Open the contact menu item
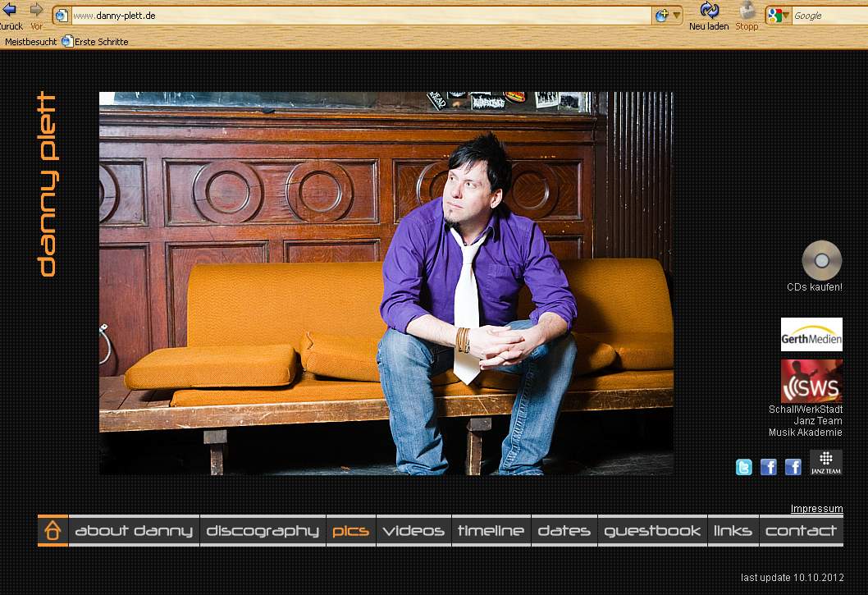 (x=801, y=531)
